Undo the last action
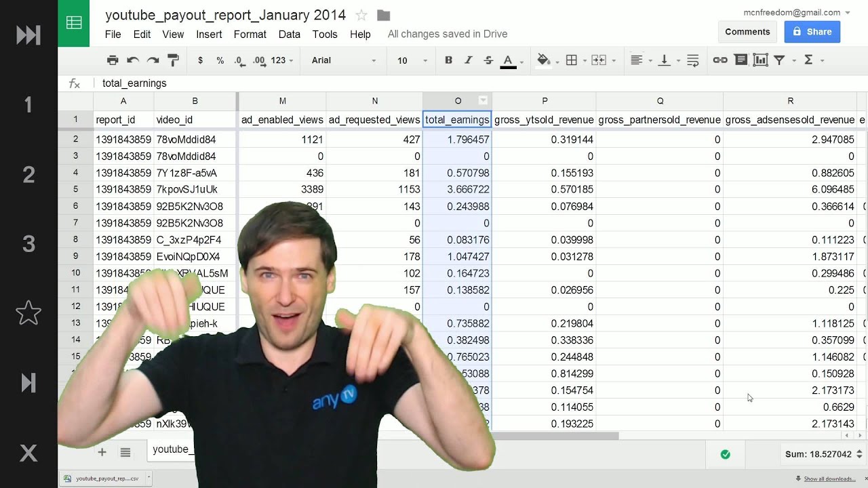The height and width of the screenshot is (488, 868). [x=133, y=60]
